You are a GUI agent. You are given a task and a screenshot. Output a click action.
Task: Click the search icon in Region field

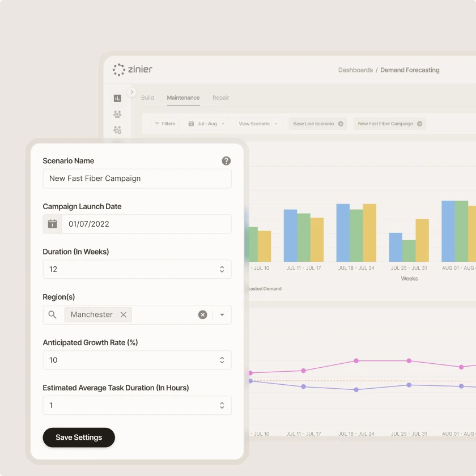click(52, 315)
